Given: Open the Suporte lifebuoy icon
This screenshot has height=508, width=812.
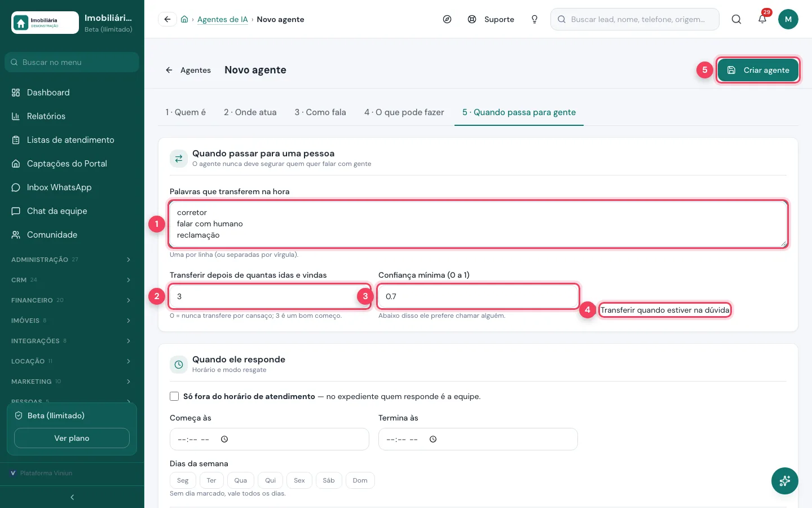Looking at the screenshot, I should [472, 19].
